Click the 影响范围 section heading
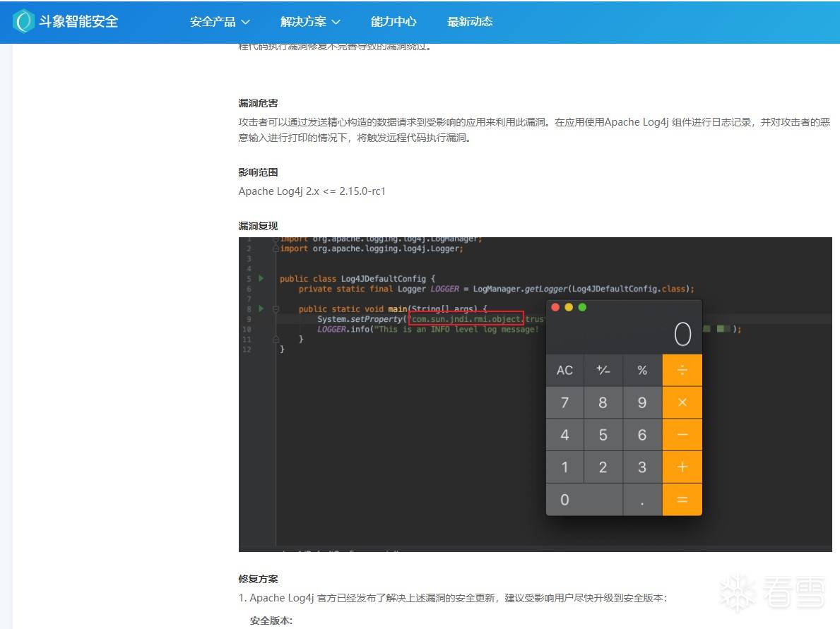Screen dimensions: 840x629 pyautogui.click(x=258, y=172)
